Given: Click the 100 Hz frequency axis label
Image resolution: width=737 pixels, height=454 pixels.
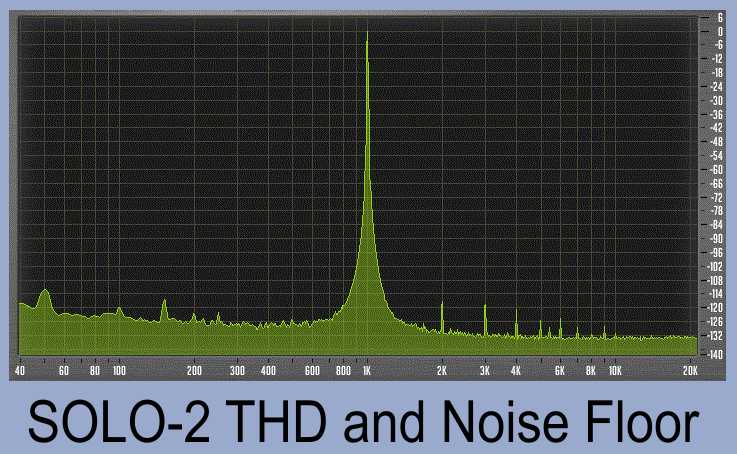Looking at the screenshot, I should pyautogui.click(x=119, y=371).
